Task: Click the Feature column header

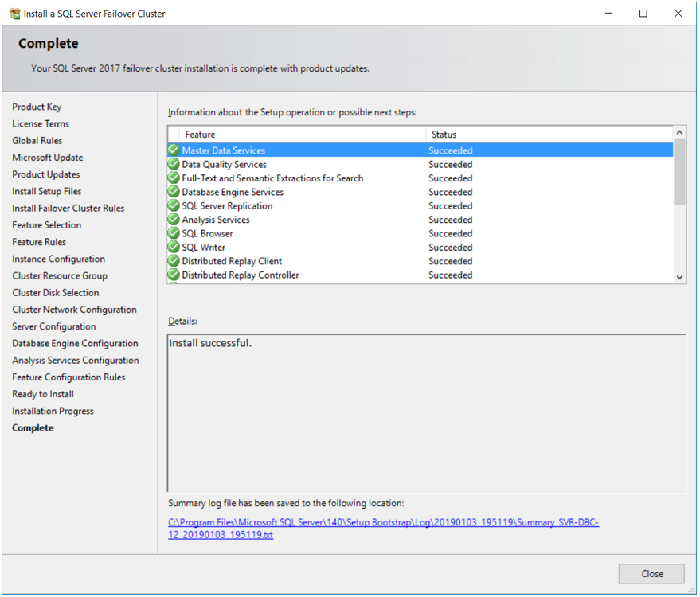Action: pos(303,135)
